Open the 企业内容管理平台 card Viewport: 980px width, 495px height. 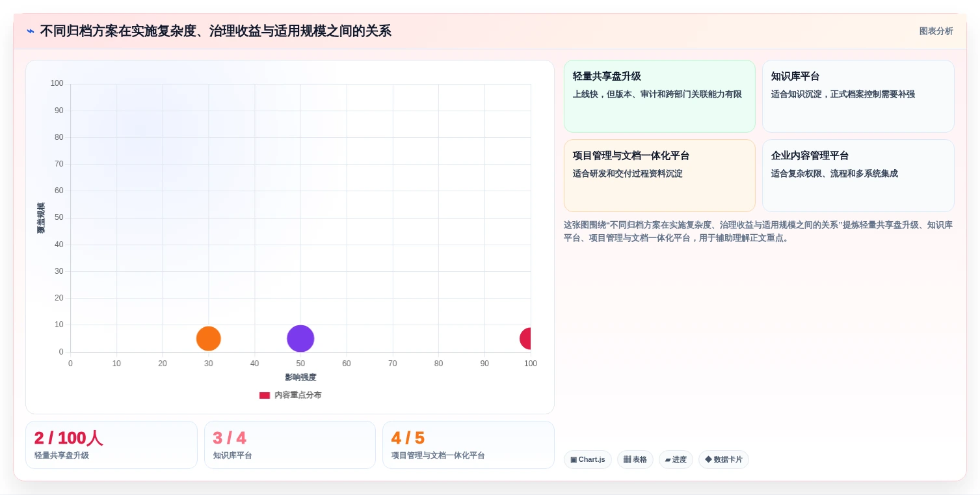(x=858, y=176)
